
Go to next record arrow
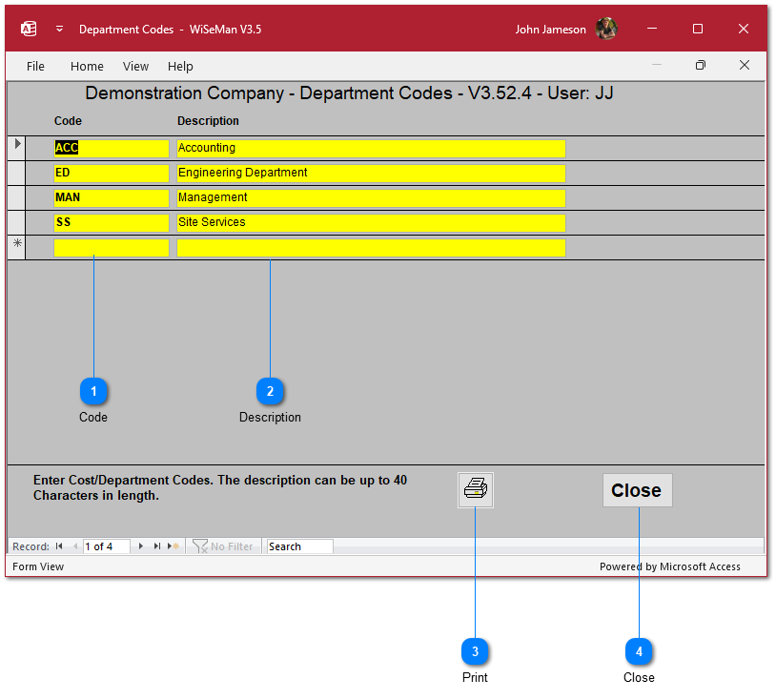coord(141,546)
